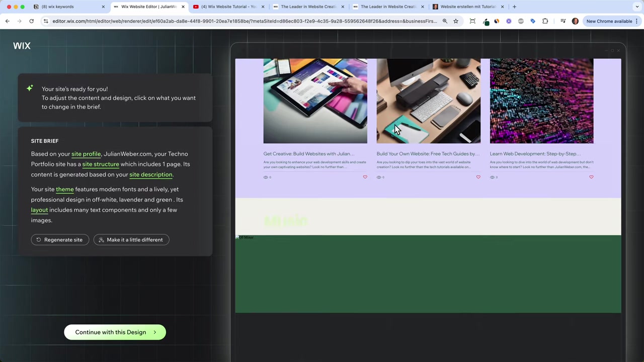The width and height of the screenshot is (644, 362).
Task: Go back using browser back arrow
Action: pyautogui.click(x=8, y=21)
